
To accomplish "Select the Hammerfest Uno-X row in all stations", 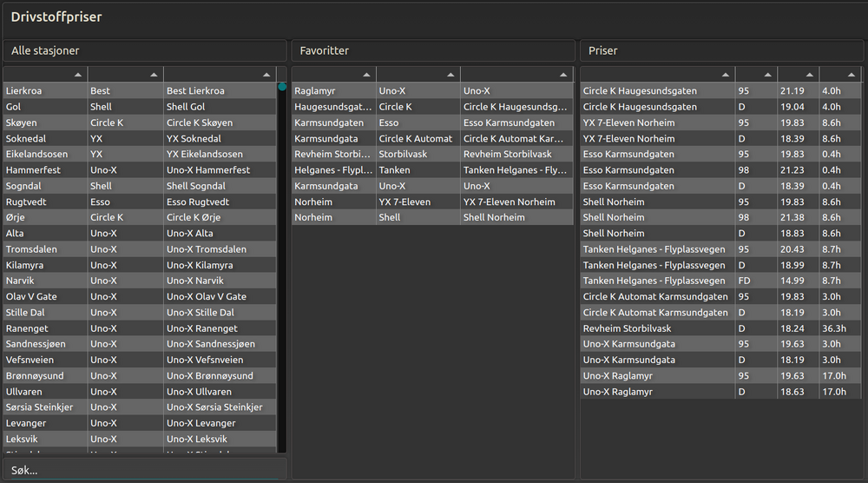I will tap(139, 170).
